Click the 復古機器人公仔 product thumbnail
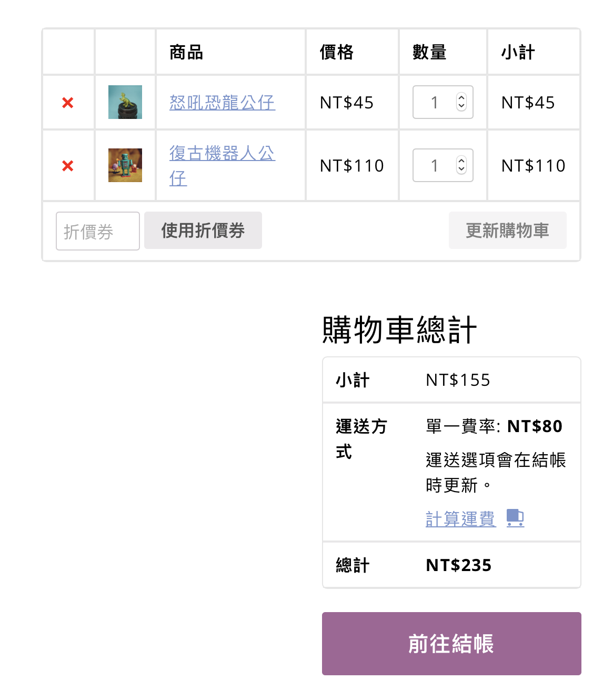Viewport: 603px width, 700px height. coord(125,165)
